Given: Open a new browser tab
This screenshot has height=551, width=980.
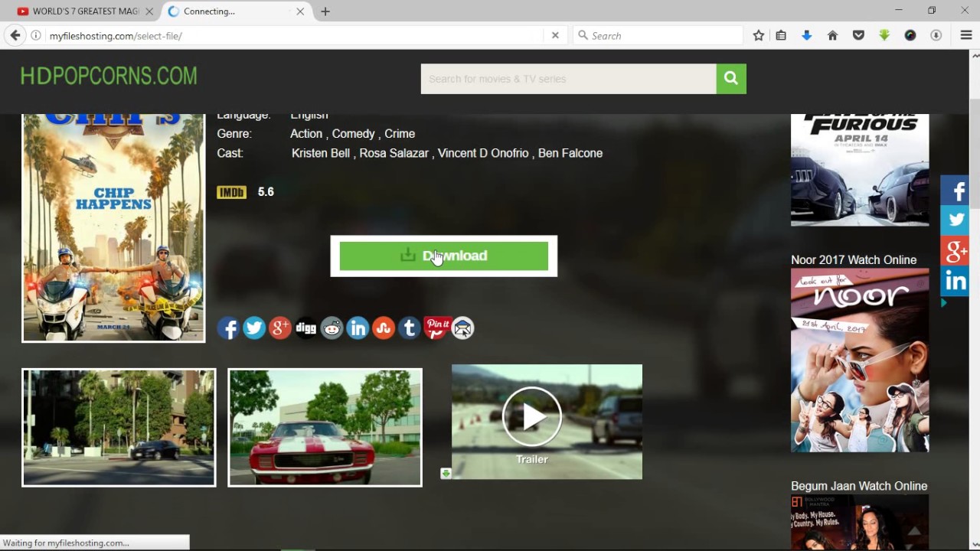Looking at the screenshot, I should click(325, 11).
